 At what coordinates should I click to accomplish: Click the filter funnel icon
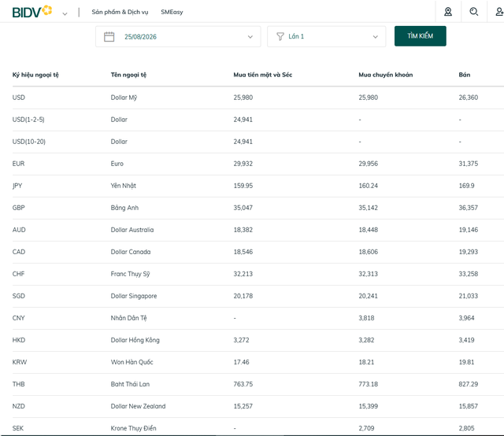coord(280,36)
